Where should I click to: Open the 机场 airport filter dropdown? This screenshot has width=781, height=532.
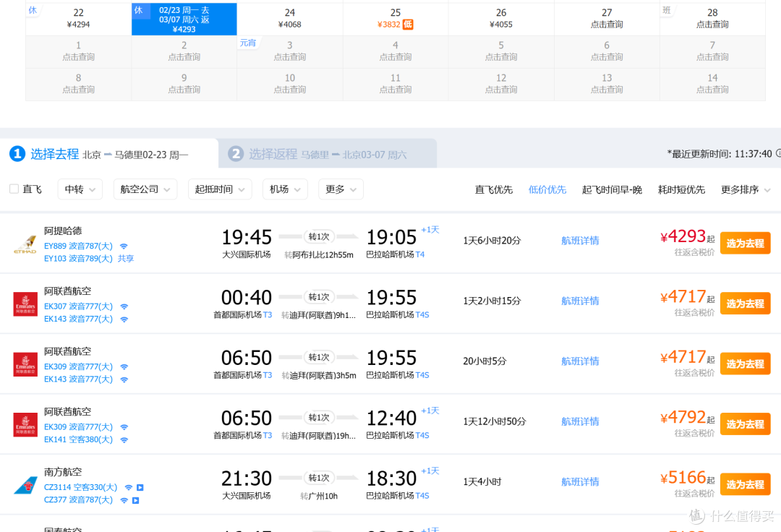(285, 189)
